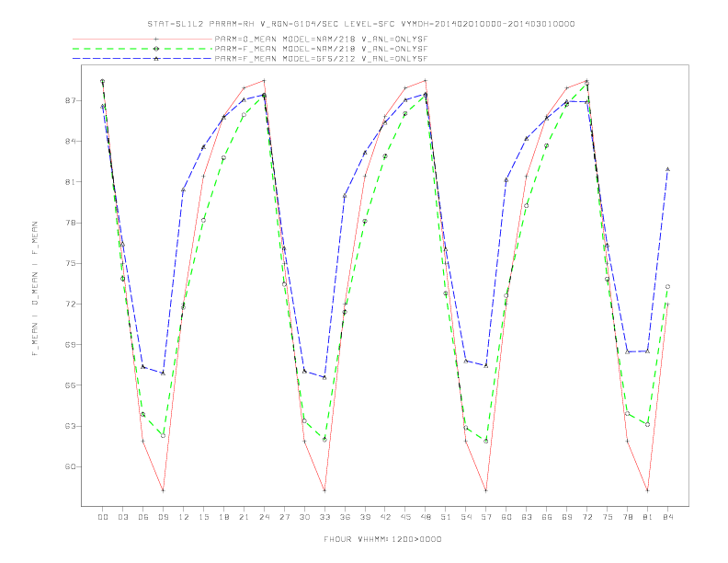
Task: Click x-axis forecast hour label 60
Action: coord(506,517)
